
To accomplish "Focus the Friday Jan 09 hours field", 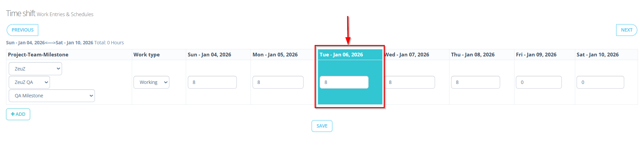I will tap(539, 82).
